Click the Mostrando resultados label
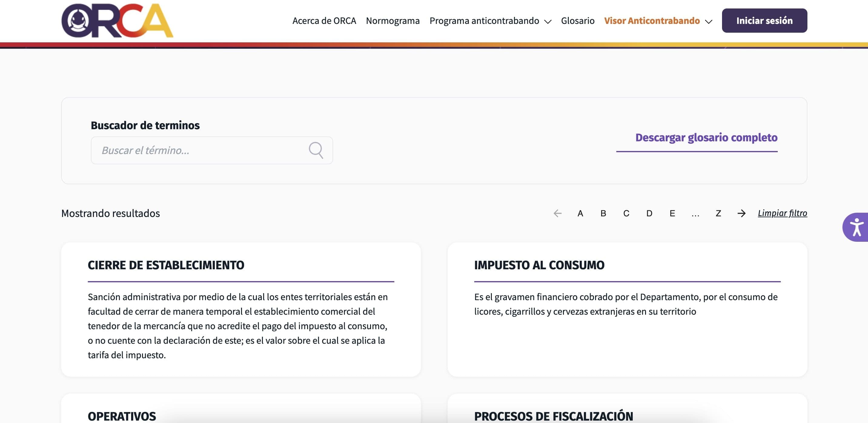 [x=111, y=213]
